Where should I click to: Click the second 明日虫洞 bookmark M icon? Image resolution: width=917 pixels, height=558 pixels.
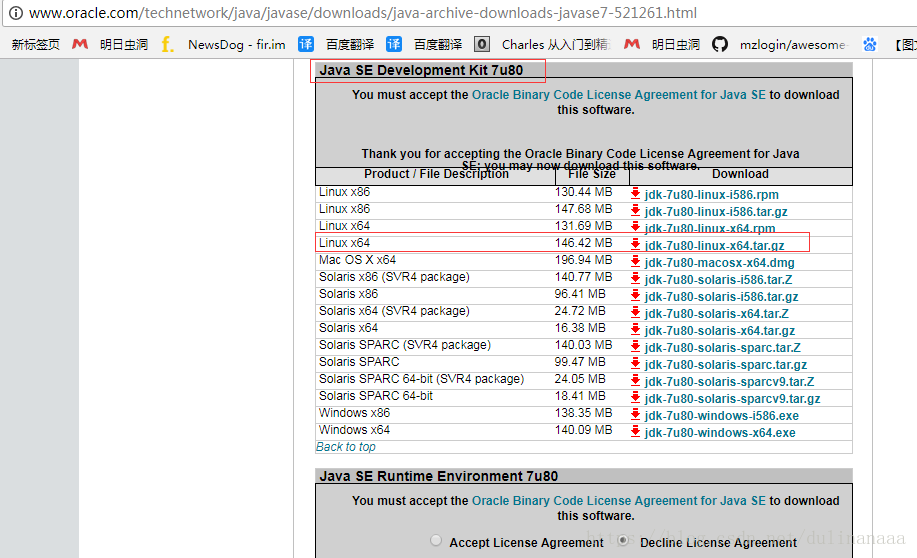(x=632, y=44)
